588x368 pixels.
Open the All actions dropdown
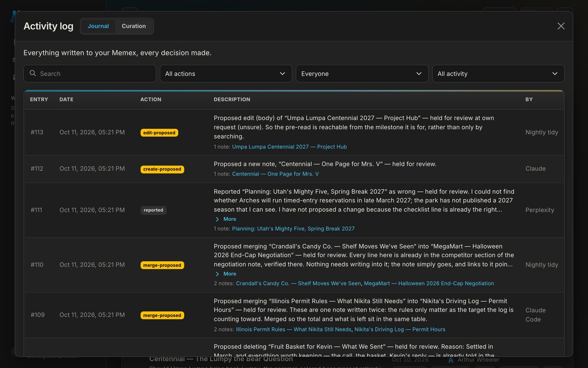tap(226, 74)
